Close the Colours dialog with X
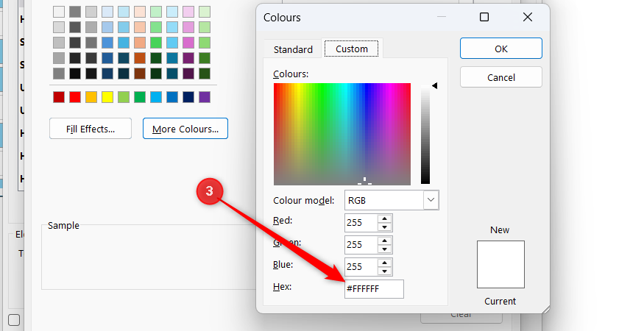Image resolution: width=644 pixels, height=331 pixels. click(x=528, y=17)
